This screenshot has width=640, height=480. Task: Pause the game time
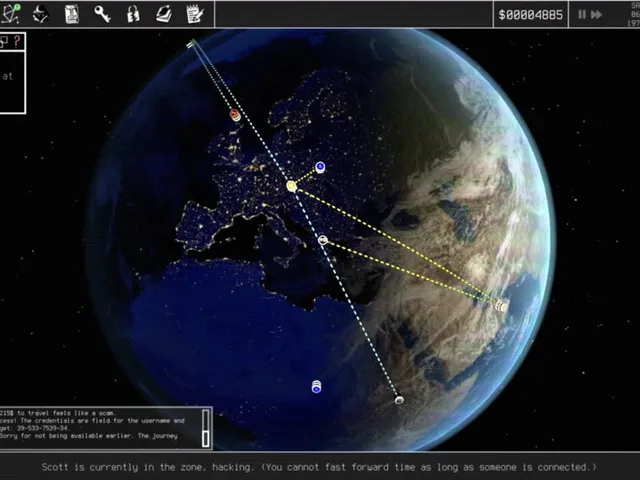(582, 15)
